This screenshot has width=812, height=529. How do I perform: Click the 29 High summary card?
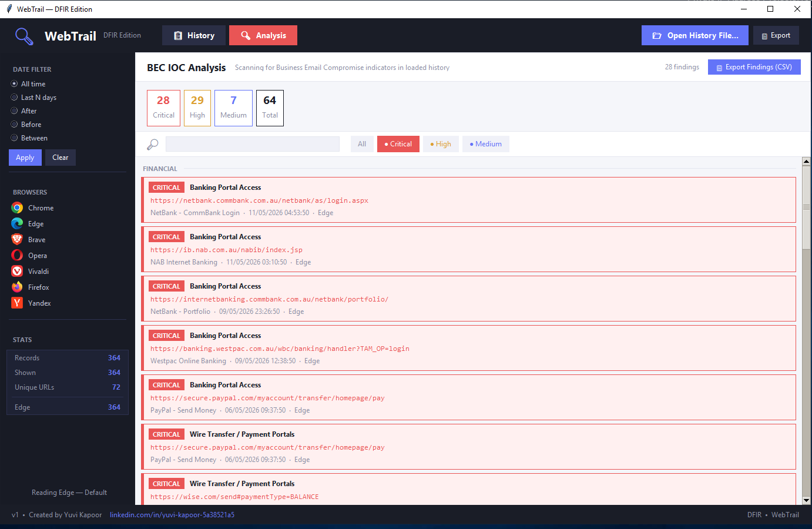coord(197,108)
